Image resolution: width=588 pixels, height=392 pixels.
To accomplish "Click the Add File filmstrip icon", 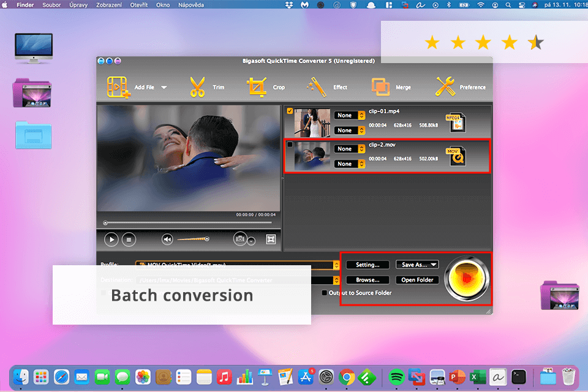I will [118, 87].
